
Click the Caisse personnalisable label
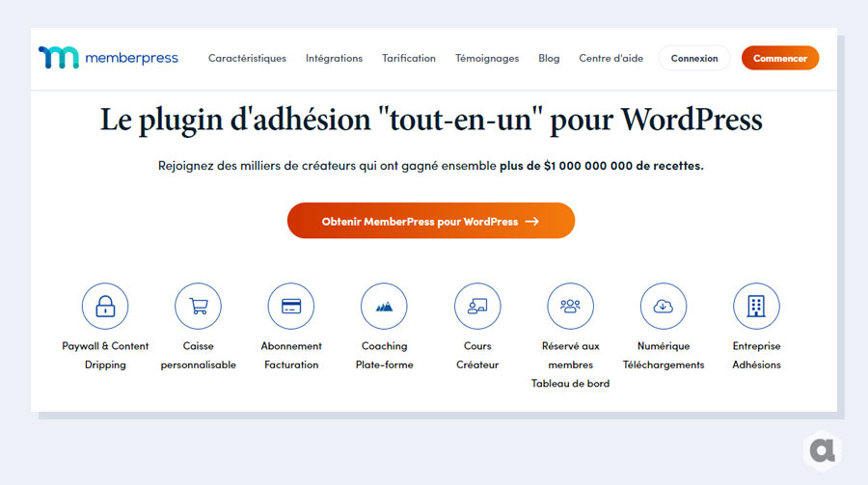[x=198, y=356]
